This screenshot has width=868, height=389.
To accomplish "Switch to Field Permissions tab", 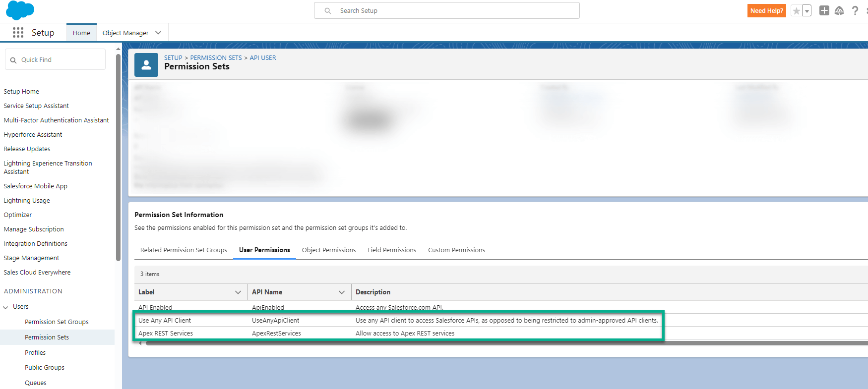I will click(392, 250).
